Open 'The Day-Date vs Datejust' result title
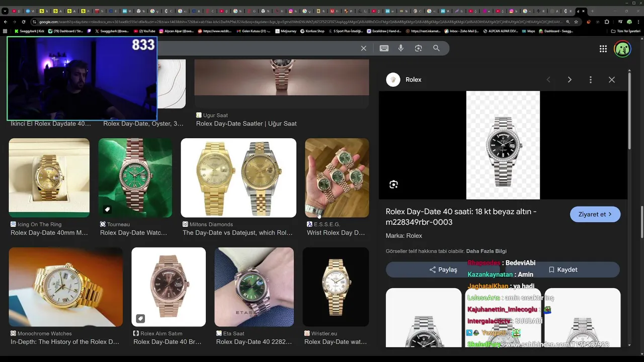644x362 pixels. pos(237,233)
